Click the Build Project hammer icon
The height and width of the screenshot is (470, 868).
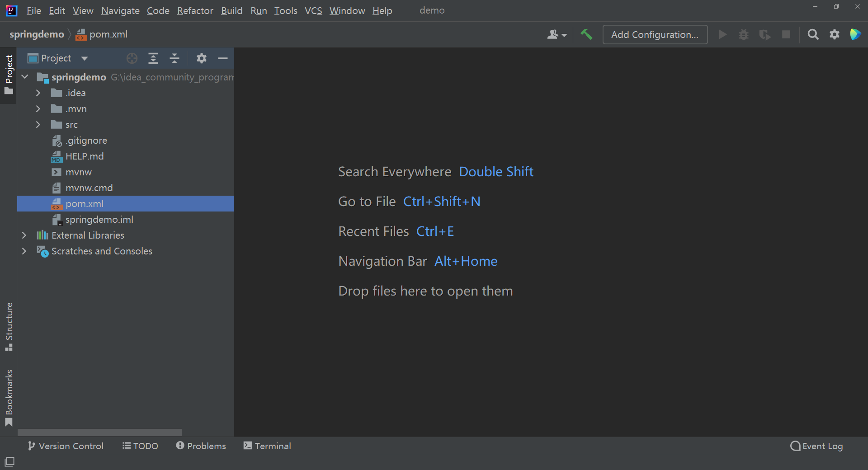(x=586, y=34)
